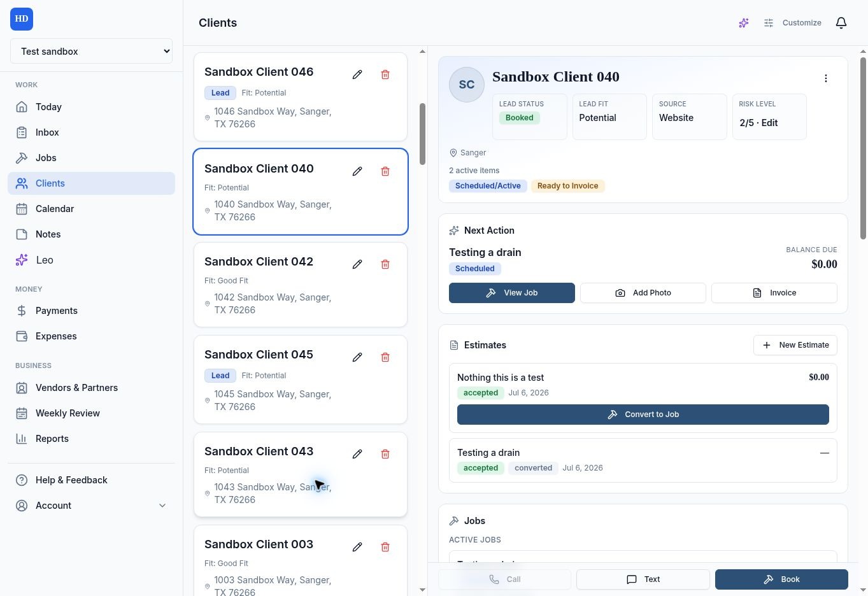Delete Sandbox Client 003 via trash icon

pyautogui.click(x=385, y=547)
